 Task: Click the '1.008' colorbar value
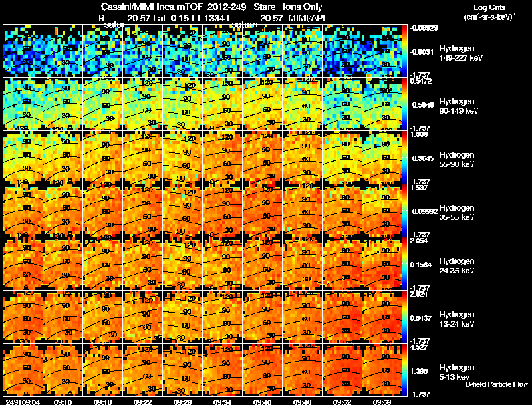click(419, 134)
